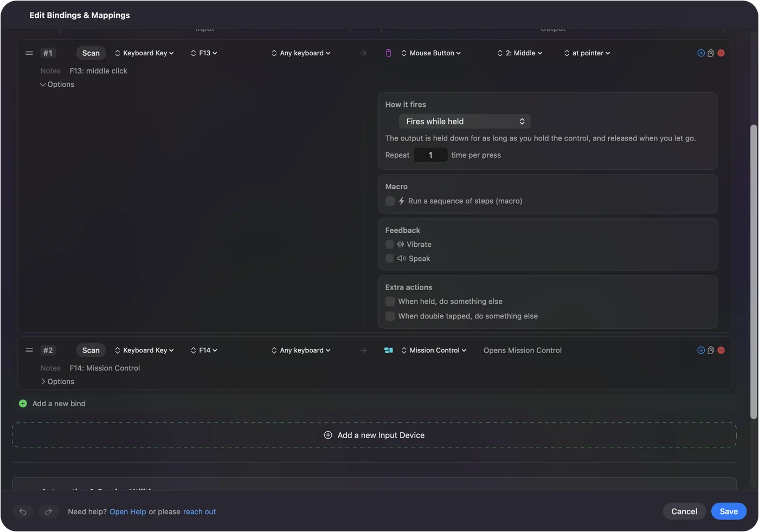Viewport: 759px width, 532px height.
Task: Click the green plus icon for new bind
Action: point(23,403)
